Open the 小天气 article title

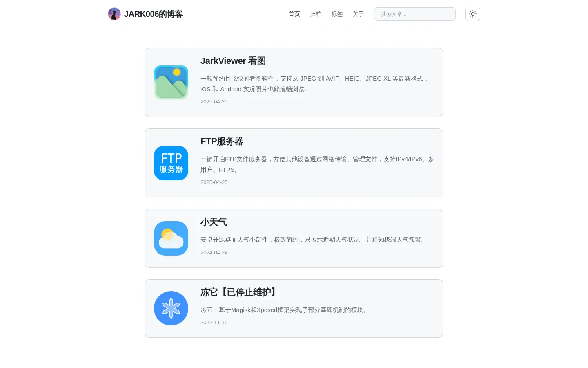coord(214,222)
